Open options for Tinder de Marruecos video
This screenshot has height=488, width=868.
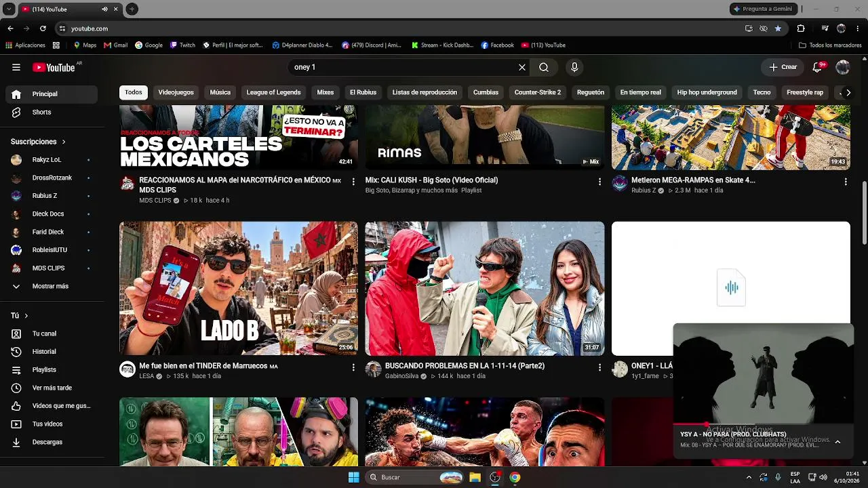tap(353, 367)
